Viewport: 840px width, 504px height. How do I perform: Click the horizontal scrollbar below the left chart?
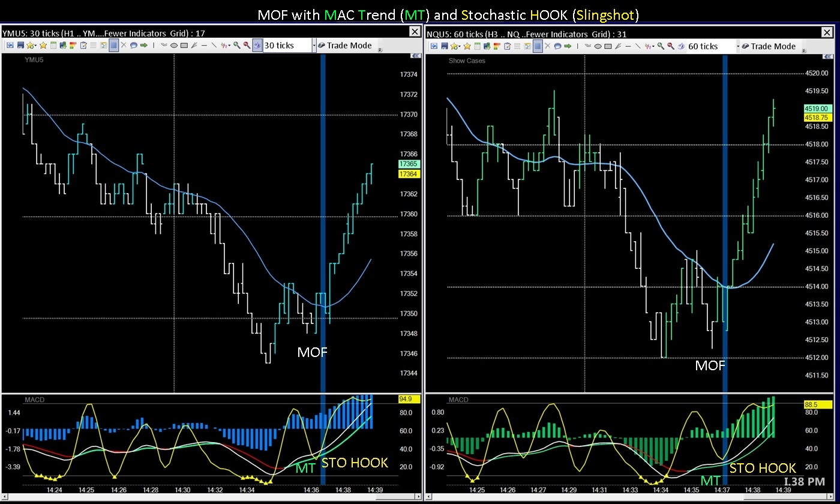tap(210, 497)
